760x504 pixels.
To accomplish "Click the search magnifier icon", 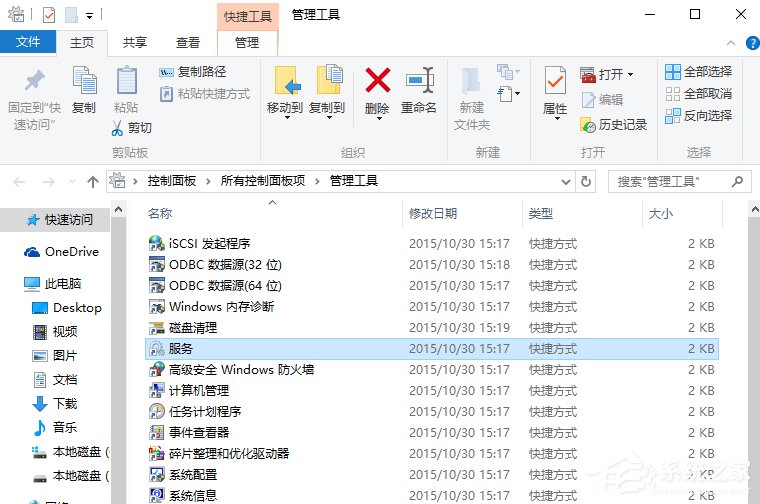I will click(737, 182).
